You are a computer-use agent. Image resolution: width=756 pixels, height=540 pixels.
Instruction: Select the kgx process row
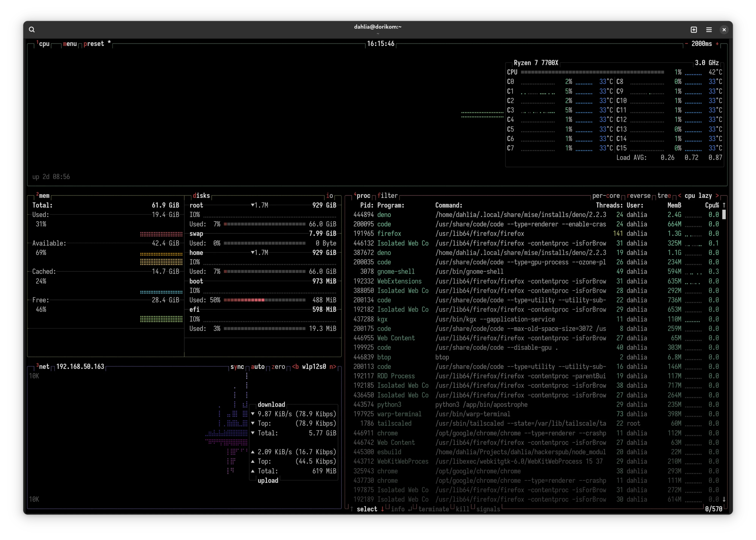click(x=536, y=319)
